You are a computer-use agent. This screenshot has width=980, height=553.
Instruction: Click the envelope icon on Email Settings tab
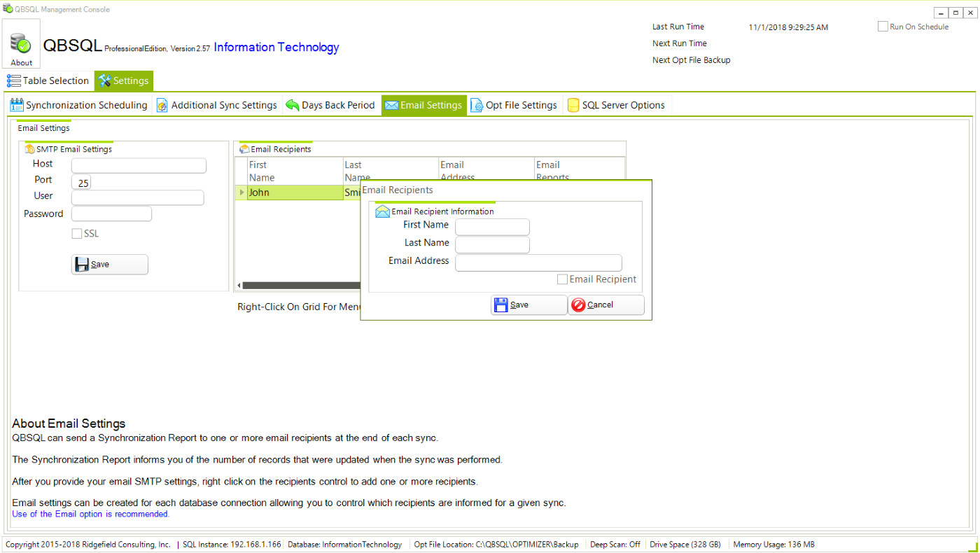click(392, 105)
